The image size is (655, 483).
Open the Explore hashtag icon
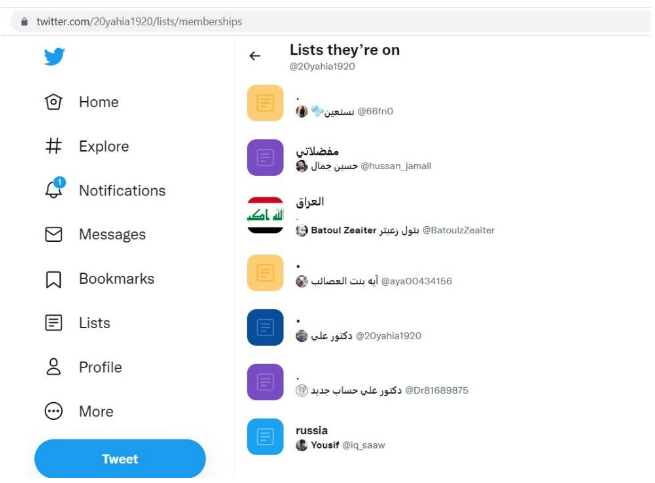point(53,146)
